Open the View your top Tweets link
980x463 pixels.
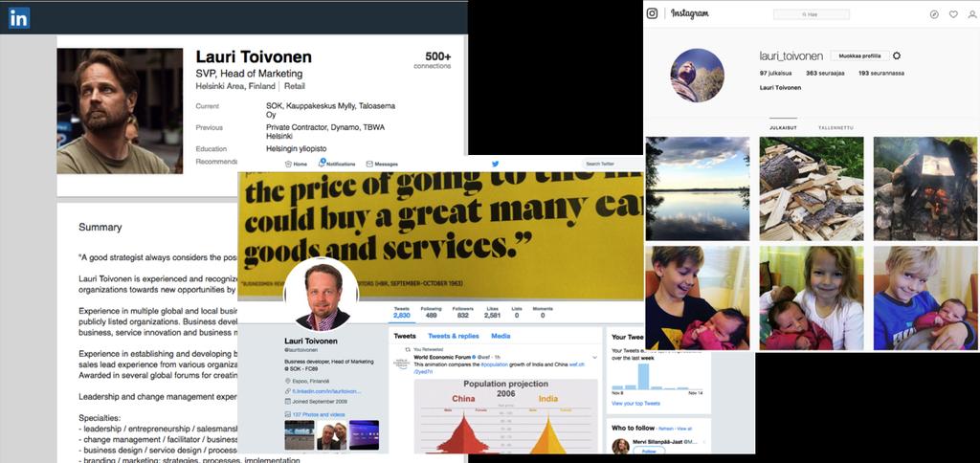coord(635,404)
